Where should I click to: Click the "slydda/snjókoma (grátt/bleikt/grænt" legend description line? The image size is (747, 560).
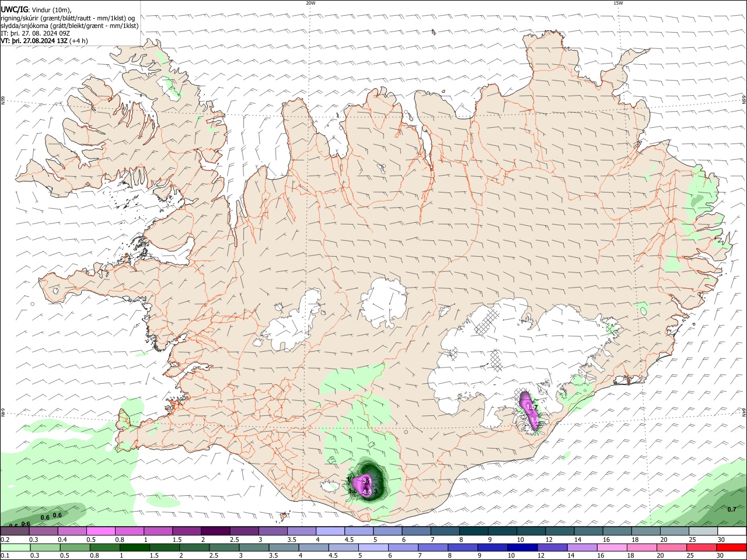coord(69,26)
